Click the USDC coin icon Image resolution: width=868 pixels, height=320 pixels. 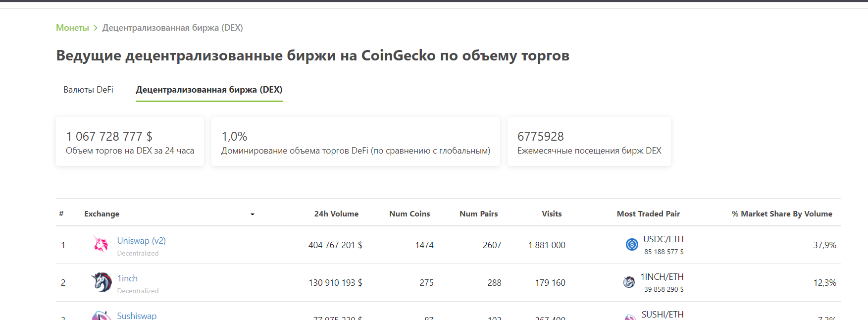point(632,244)
